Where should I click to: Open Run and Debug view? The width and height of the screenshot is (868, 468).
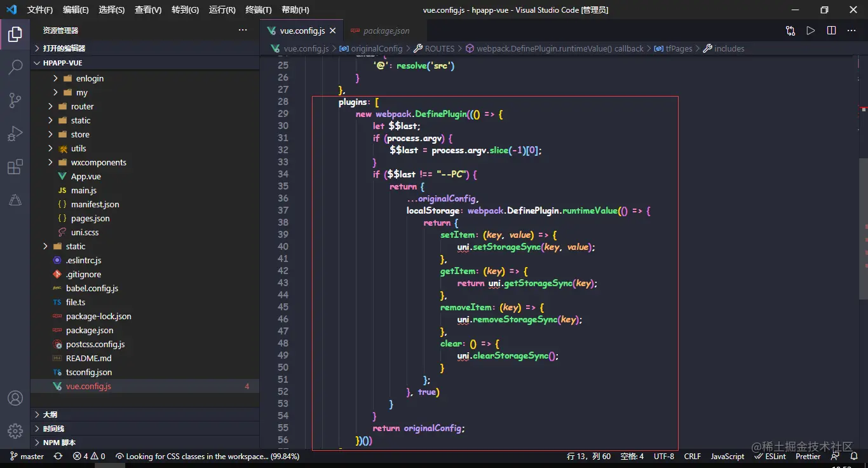(15, 134)
